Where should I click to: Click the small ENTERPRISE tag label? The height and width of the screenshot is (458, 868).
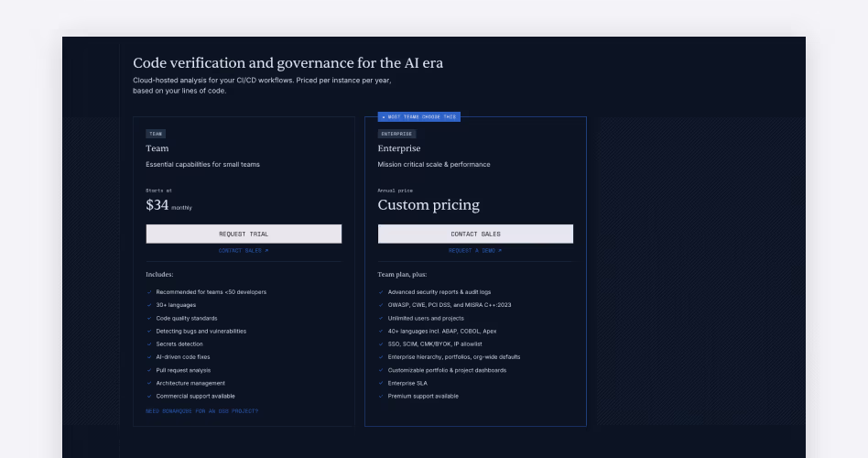[396, 134]
